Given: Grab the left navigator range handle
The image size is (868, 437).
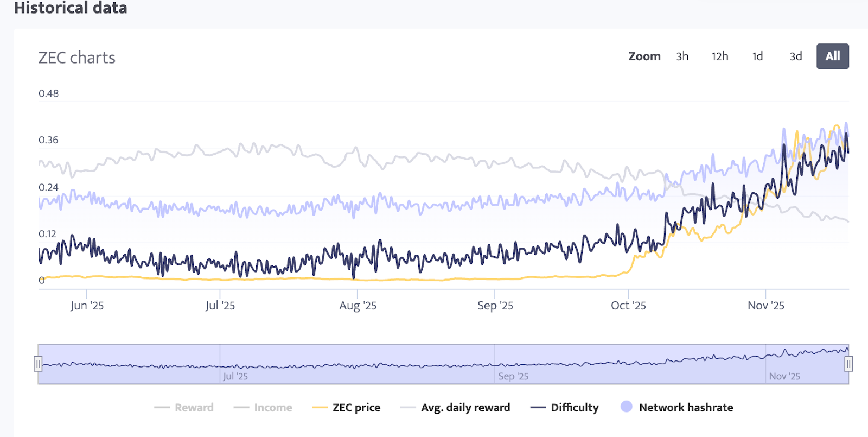Looking at the screenshot, I should point(38,364).
